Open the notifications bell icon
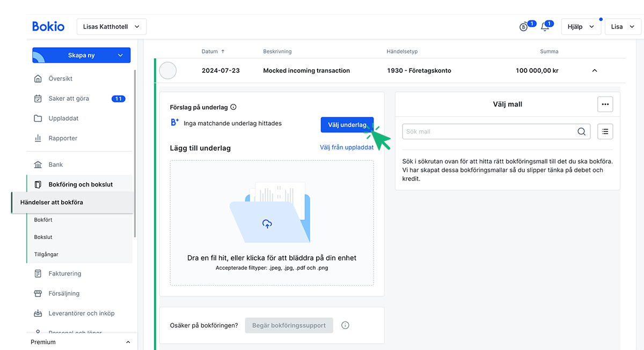This screenshot has width=644, height=350. click(545, 27)
